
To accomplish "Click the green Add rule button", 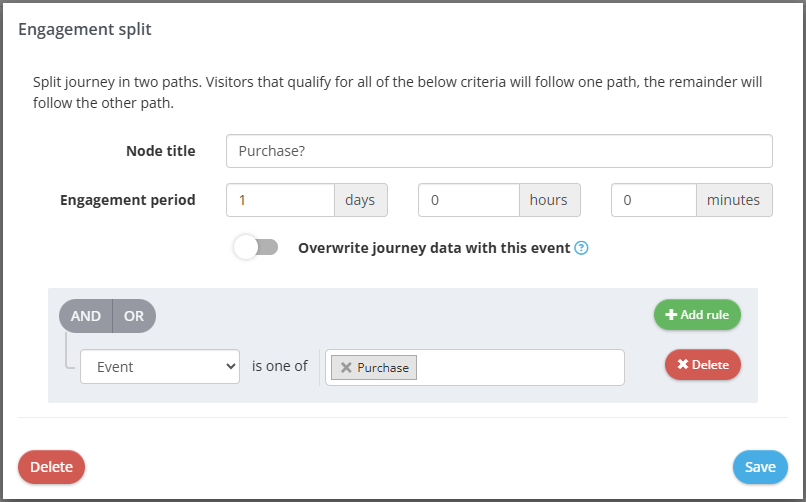I will [697, 315].
